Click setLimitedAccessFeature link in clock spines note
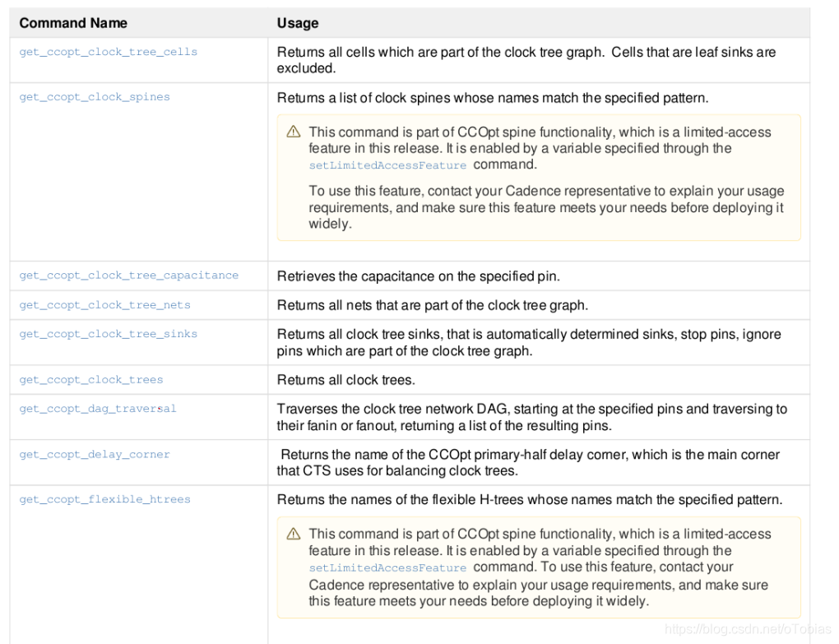 [x=387, y=165]
